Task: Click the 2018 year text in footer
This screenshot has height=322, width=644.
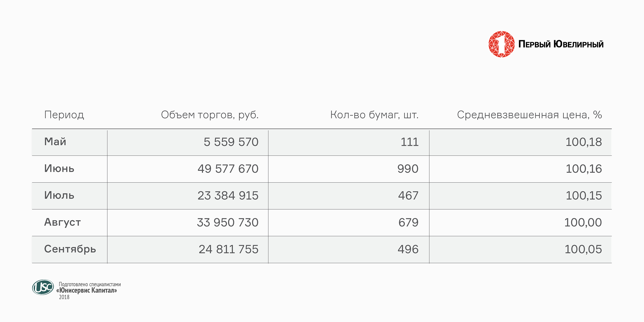Action: (x=64, y=297)
